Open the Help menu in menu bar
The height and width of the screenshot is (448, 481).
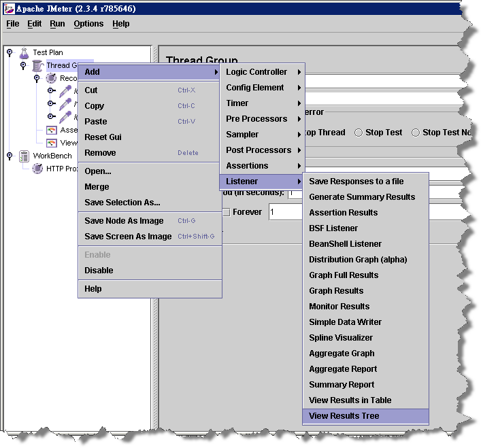point(121,24)
